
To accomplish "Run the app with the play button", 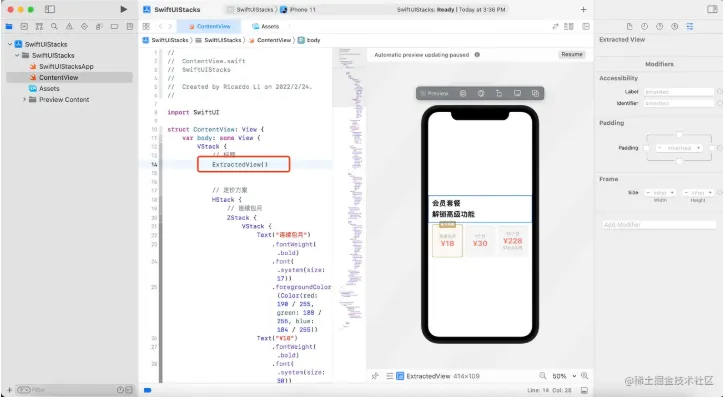I will click(123, 9).
